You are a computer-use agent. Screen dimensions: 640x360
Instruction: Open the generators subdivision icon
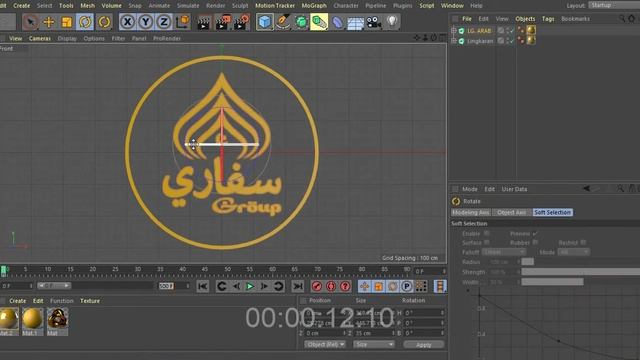pyautogui.click(x=301, y=22)
